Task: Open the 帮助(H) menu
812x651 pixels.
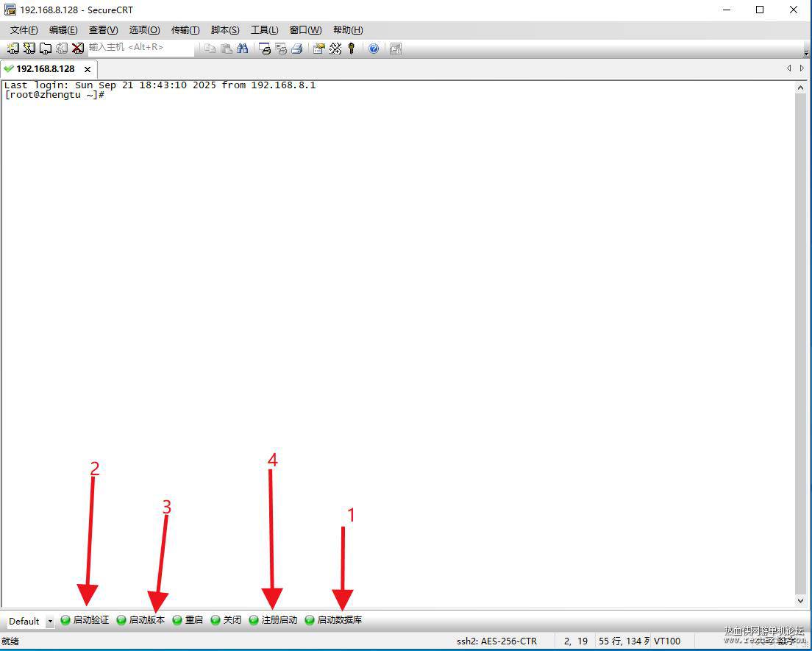Action: click(x=348, y=30)
